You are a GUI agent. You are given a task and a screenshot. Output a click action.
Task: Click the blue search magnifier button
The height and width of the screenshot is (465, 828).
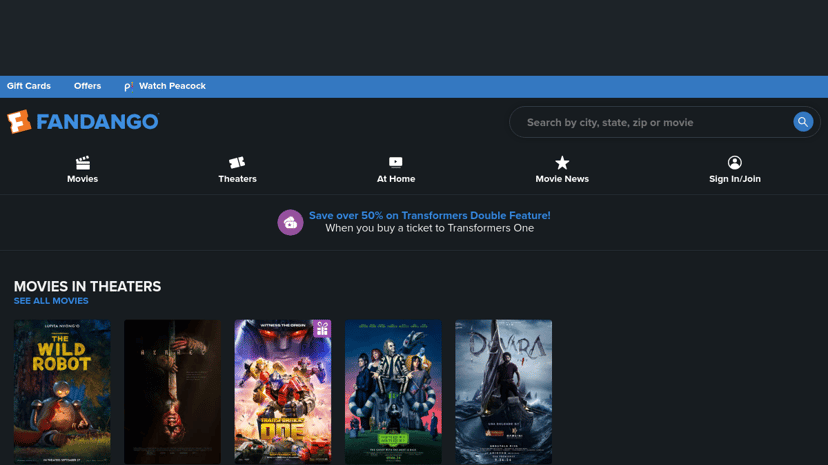pyautogui.click(x=803, y=122)
